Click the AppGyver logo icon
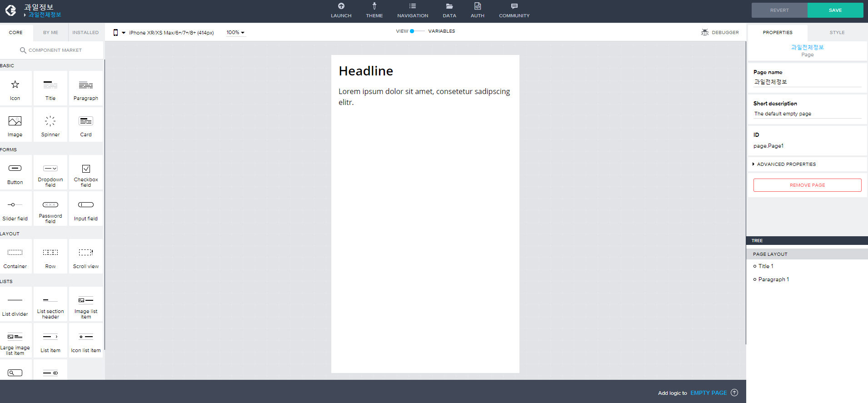Screen dimensions: 868x403 10,10
